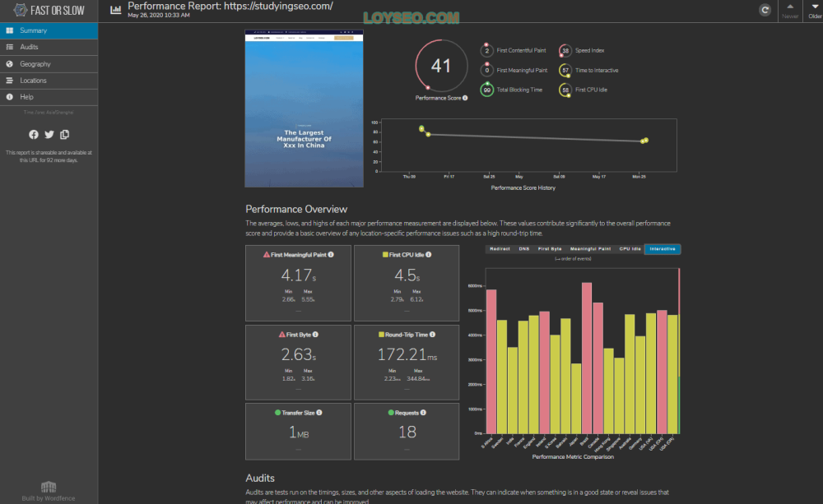Go to the Older report arrow
This screenshot has height=504, width=823.
[x=815, y=11]
